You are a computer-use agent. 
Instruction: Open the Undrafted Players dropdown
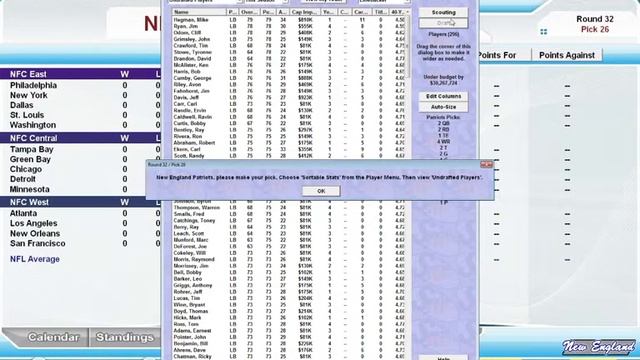[x=206, y=2]
